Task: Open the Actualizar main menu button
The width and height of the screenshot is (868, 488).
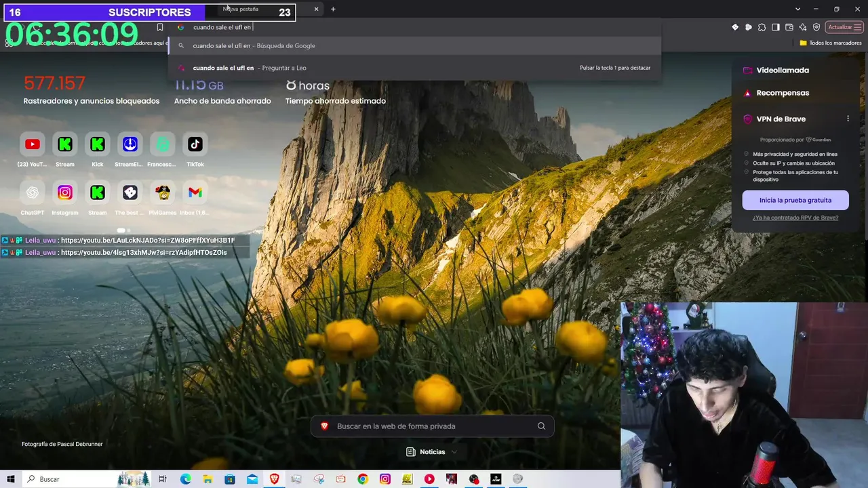Action: click(845, 27)
